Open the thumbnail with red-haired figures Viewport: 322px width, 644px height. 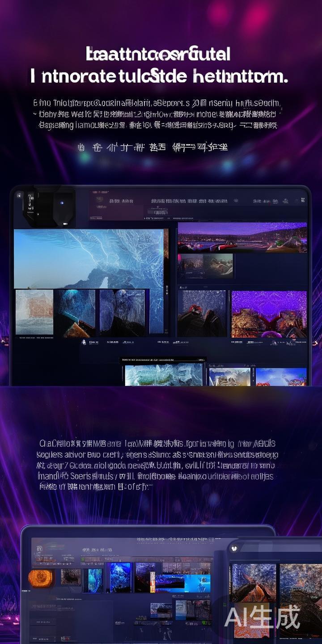pyautogui.click(x=202, y=314)
